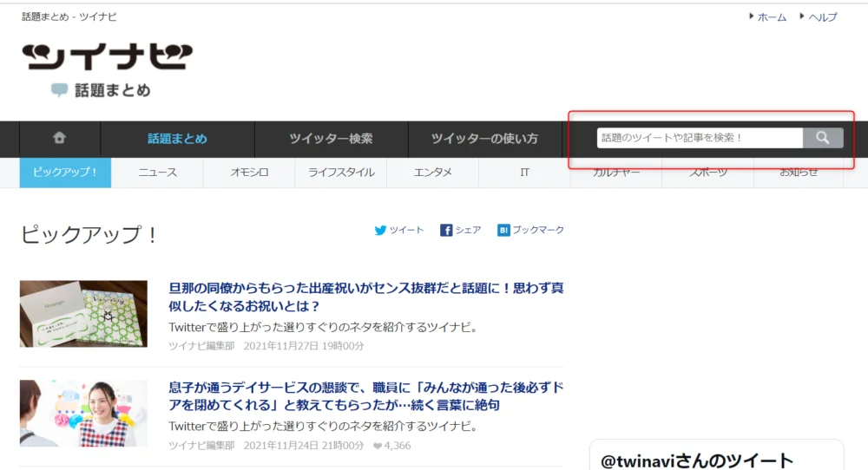This screenshot has width=868, height=470.
Task: Open the ツイッターの使い方 navigation item
Action: [485, 138]
